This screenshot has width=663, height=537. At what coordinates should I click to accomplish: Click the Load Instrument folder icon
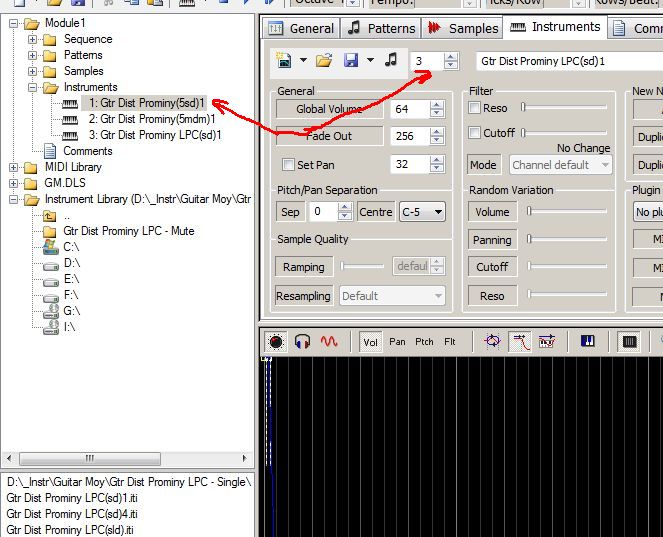tap(324, 61)
